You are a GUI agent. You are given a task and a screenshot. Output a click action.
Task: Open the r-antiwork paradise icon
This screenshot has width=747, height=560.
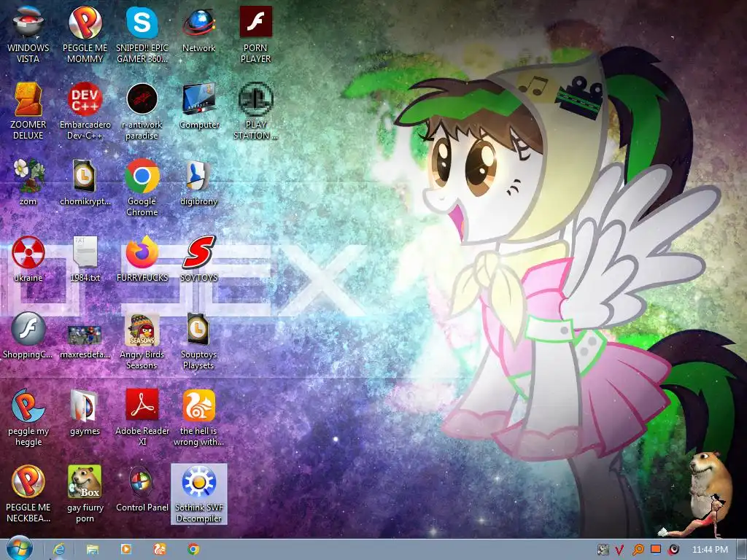142,111
